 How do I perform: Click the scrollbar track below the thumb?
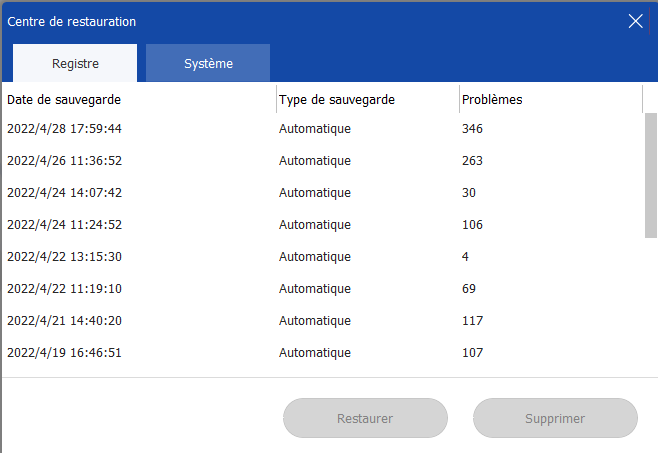click(651, 306)
